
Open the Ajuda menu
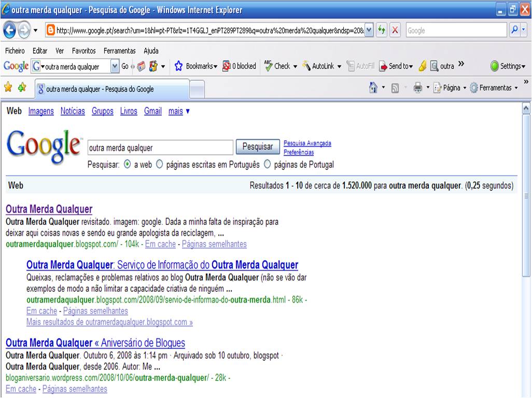pos(151,51)
